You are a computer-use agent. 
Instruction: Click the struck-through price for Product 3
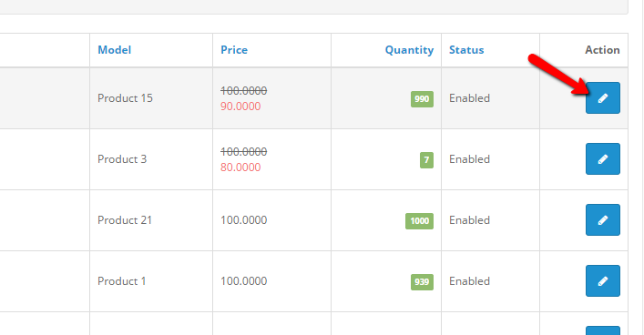(243, 152)
